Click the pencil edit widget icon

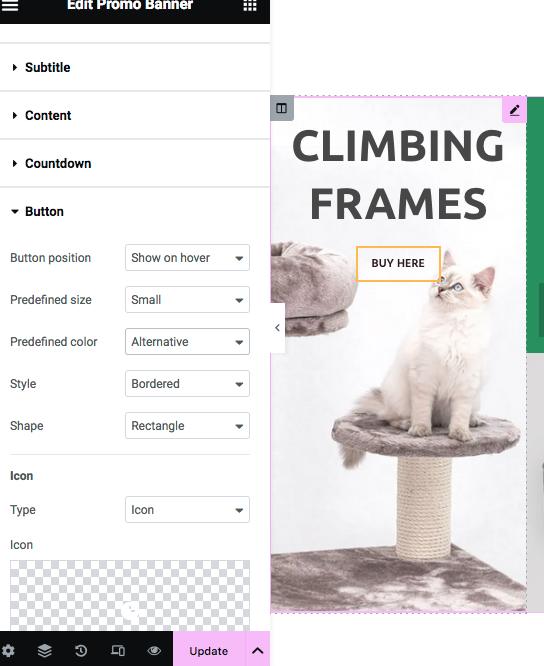tap(514, 110)
